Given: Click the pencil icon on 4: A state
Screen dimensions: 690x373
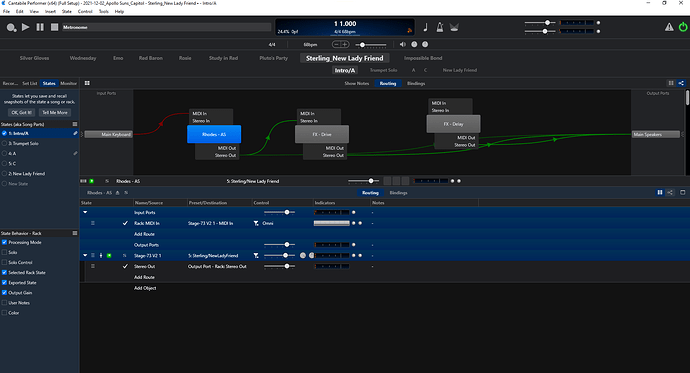Looking at the screenshot, I should (x=75, y=154).
